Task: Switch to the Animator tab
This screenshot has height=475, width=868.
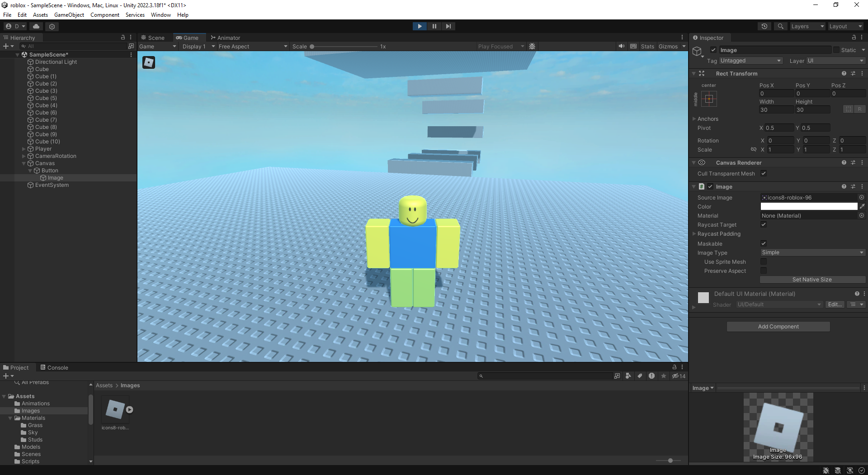Action: tap(225, 38)
